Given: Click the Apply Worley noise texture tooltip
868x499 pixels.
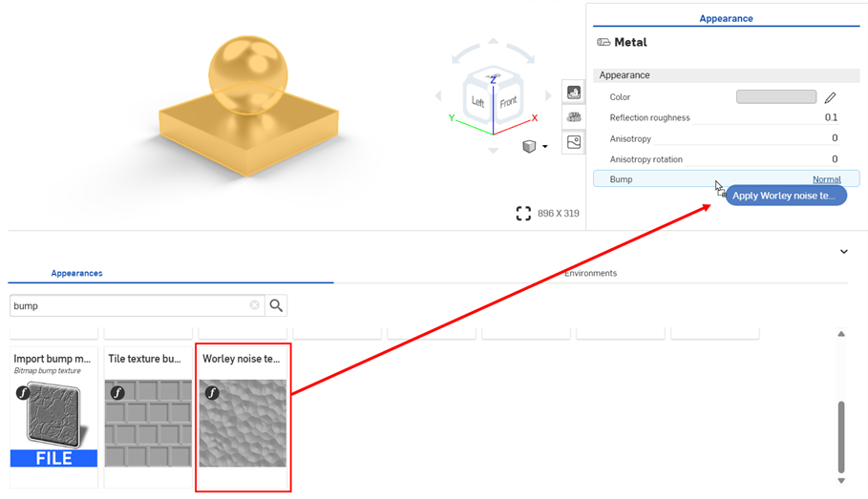Looking at the screenshot, I should pyautogui.click(x=786, y=196).
